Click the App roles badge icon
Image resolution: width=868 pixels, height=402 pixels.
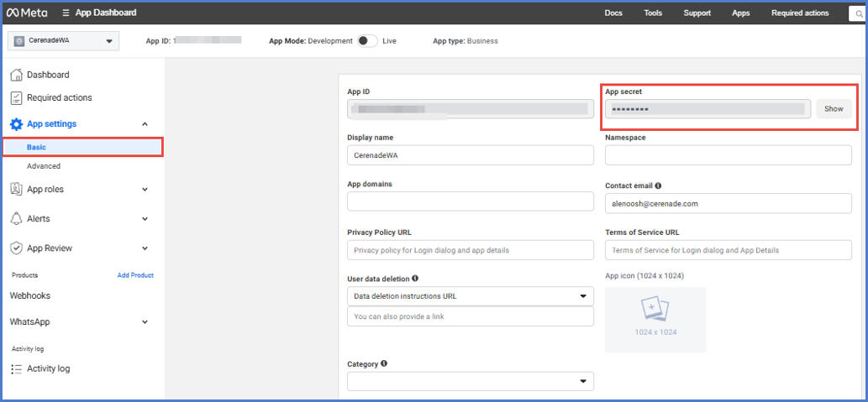pyautogui.click(x=16, y=189)
